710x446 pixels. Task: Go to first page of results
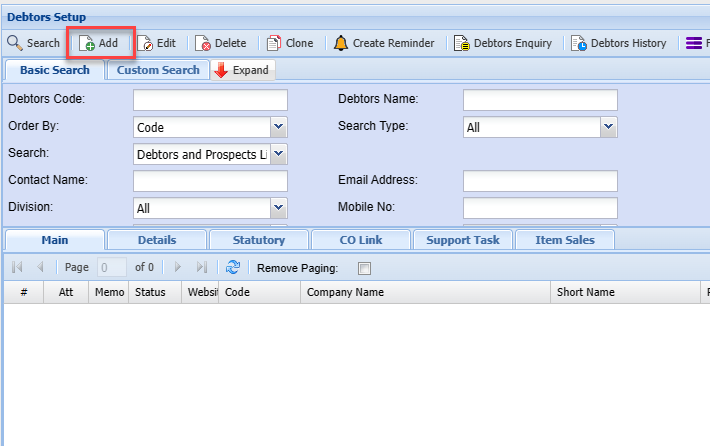(17, 267)
